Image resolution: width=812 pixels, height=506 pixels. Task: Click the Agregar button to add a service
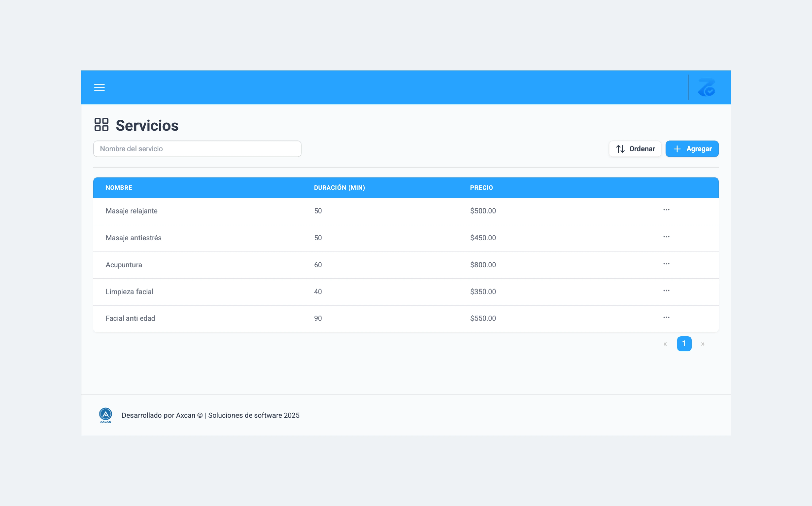(x=692, y=149)
